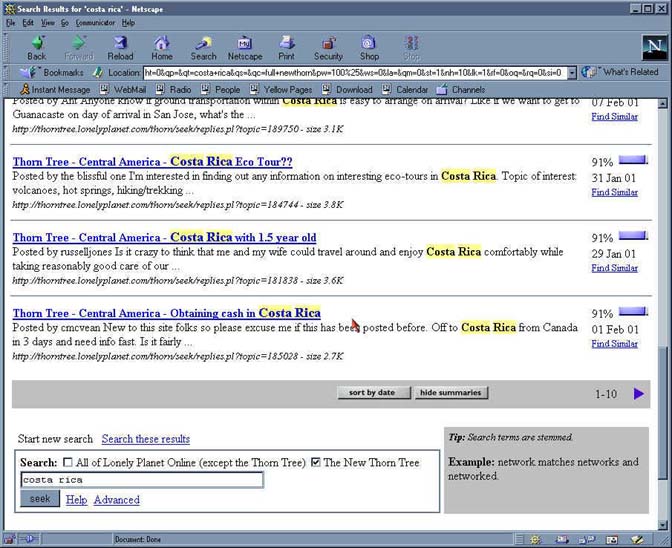Open the Instant Message shortcut
The image size is (672, 548).
[x=55, y=90]
